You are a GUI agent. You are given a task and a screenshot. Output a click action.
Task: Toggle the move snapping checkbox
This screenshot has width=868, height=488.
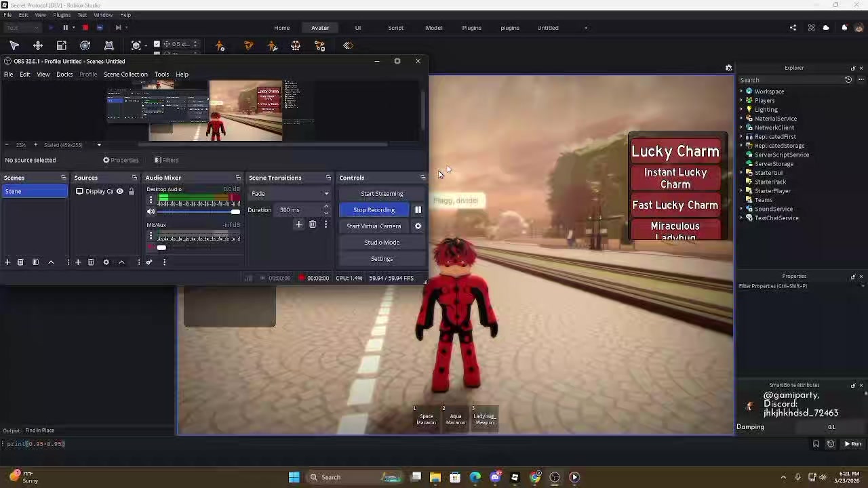click(x=157, y=44)
